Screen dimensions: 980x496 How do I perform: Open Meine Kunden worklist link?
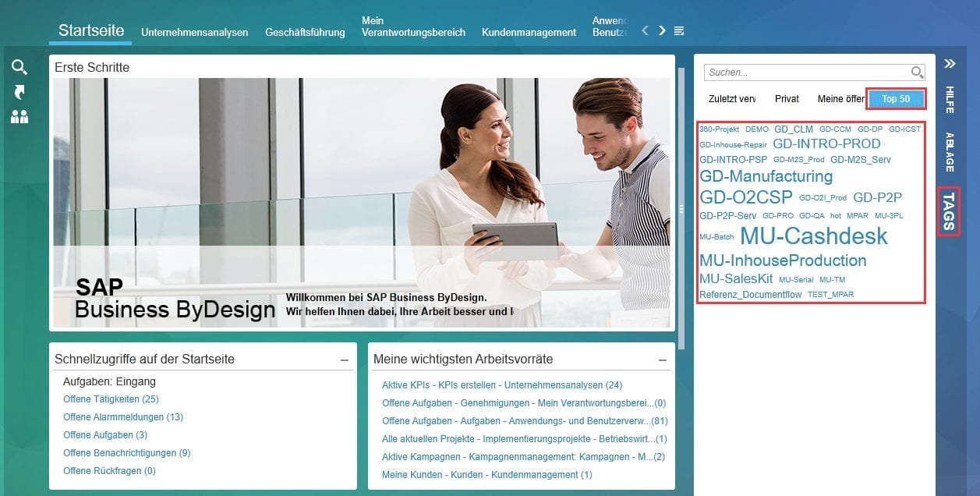(487, 475)
